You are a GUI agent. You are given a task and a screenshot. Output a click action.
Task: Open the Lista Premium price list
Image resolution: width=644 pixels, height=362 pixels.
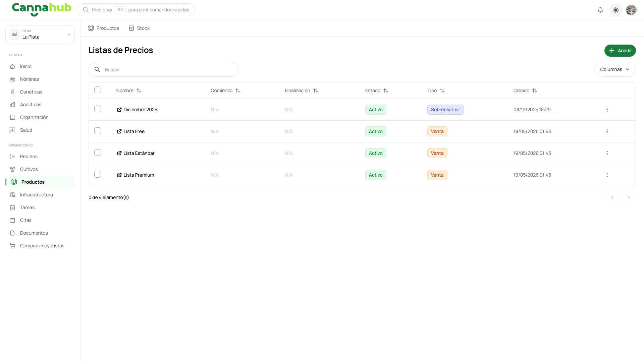point(139,175)
